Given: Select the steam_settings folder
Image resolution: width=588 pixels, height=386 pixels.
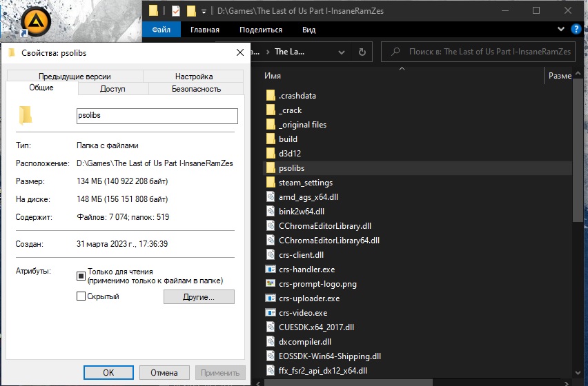Looking at the screenshot, I should [x=305, y=183].
